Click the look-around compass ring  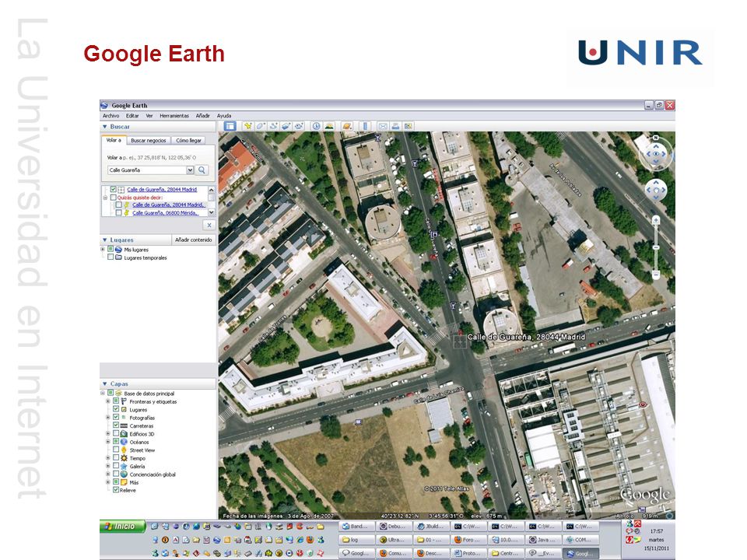[656, 153]
